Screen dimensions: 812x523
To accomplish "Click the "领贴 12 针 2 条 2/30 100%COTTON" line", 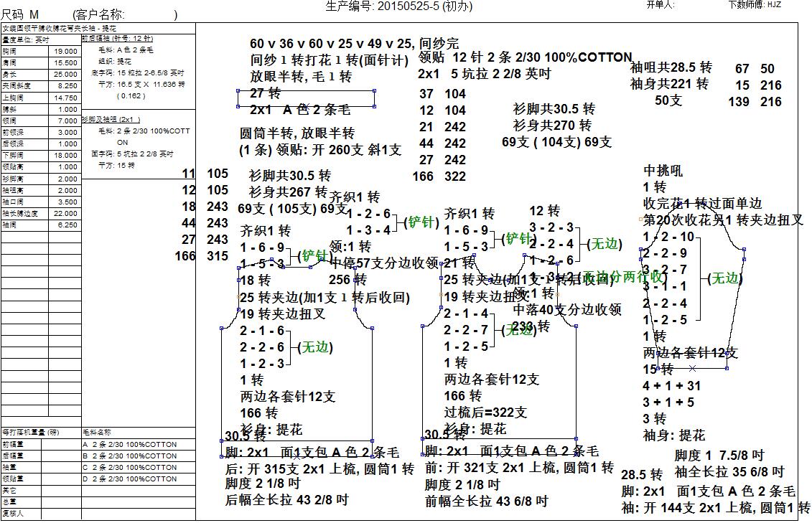I will pos(525,57).
